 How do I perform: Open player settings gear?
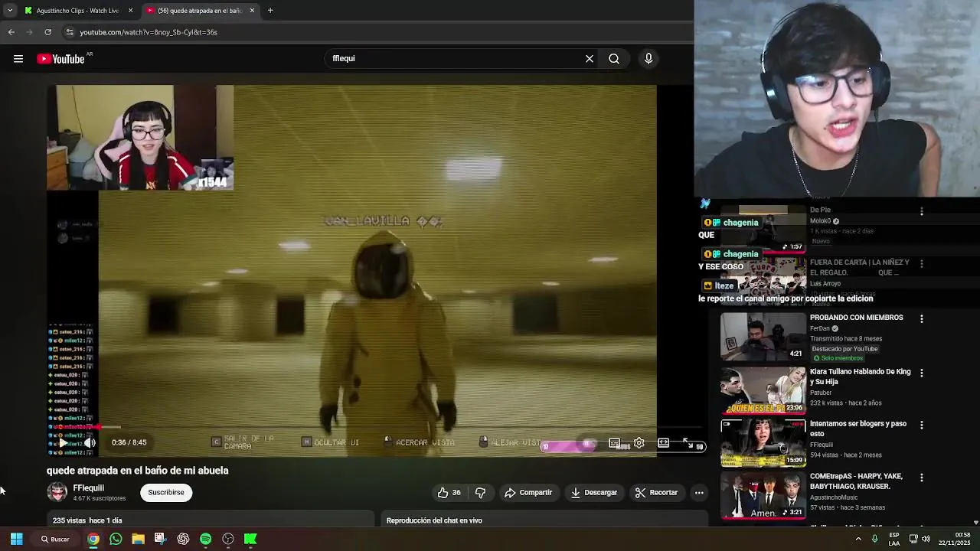pos(639,443)
